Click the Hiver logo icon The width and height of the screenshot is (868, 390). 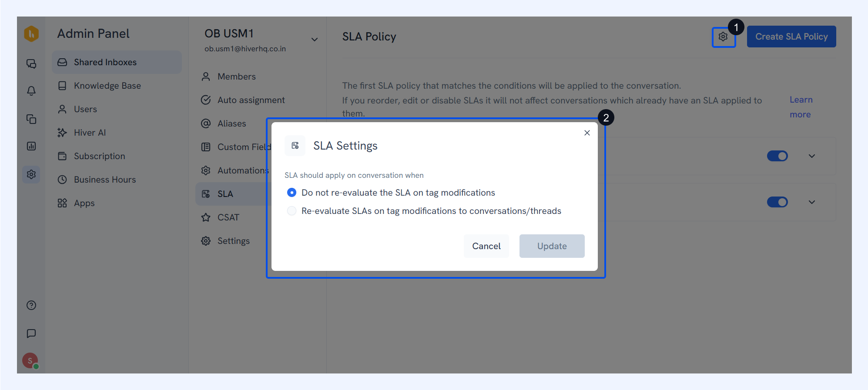31,34
